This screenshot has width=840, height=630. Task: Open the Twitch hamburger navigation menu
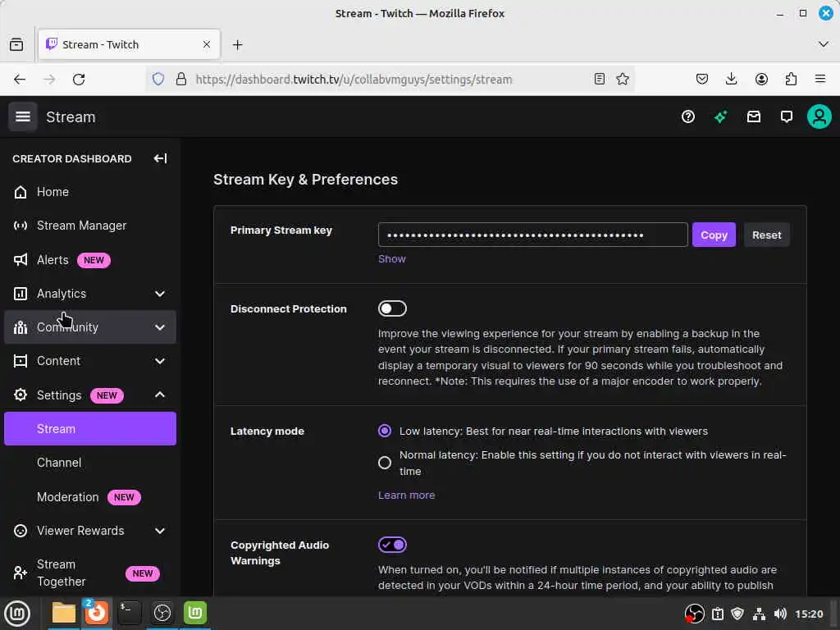[x=22, y=116]
